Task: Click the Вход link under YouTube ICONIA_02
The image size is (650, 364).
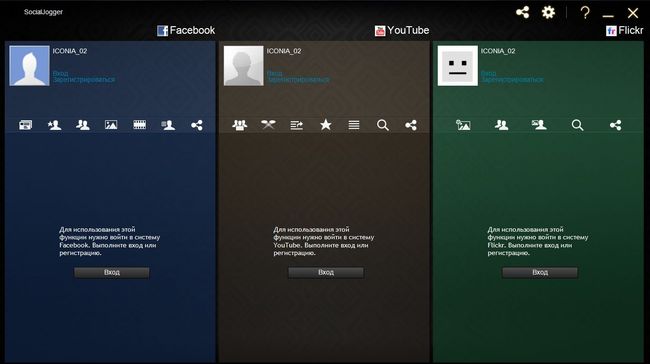Action: pyautogui.click(x=274, y=73)
